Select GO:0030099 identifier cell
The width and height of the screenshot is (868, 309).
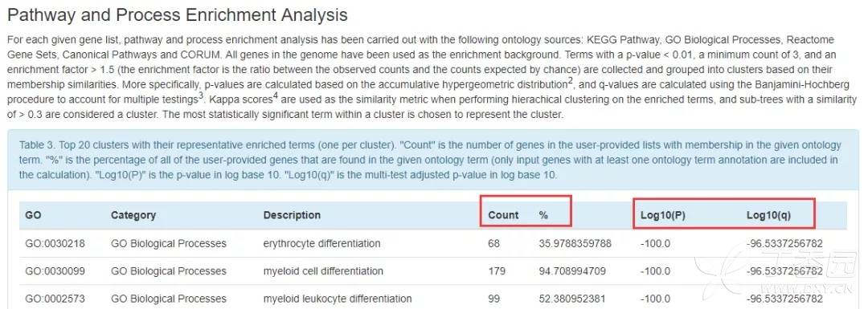(55, 270)
